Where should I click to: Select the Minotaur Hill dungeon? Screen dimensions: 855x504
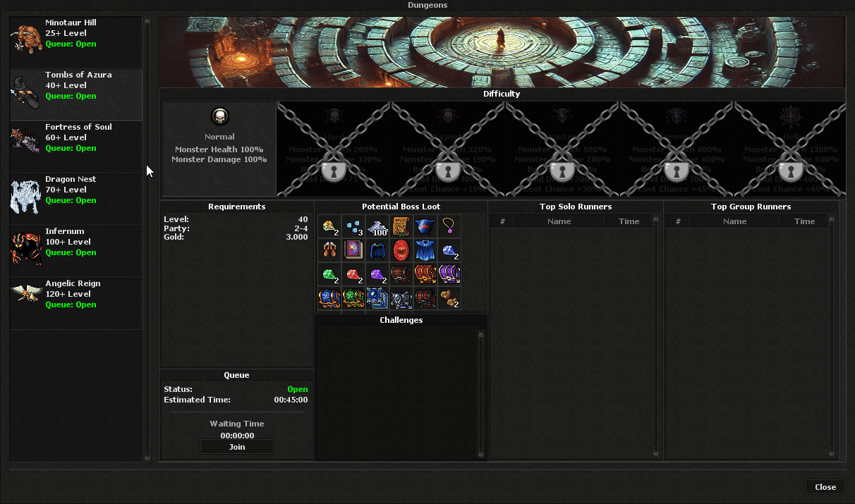tap(76, 42)
